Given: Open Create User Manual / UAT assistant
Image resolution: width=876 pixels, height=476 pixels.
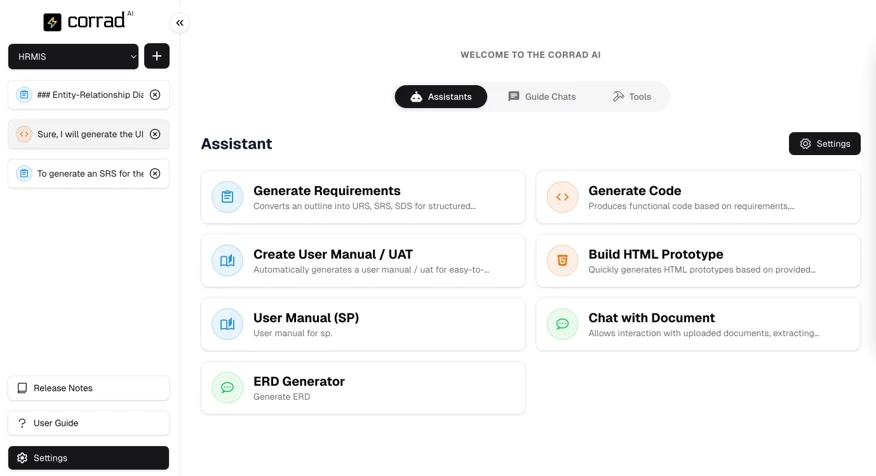Looking at the screenshot, I should 363,261.
